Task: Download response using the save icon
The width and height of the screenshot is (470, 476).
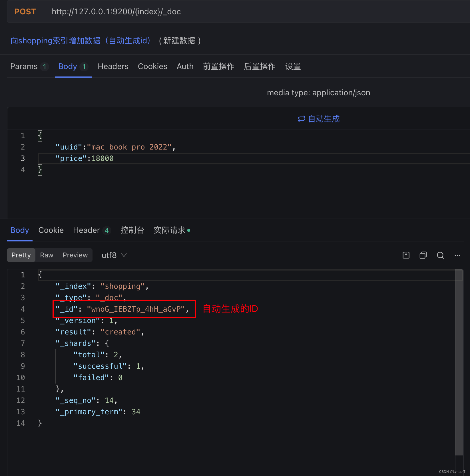Action: coord(406,255)
